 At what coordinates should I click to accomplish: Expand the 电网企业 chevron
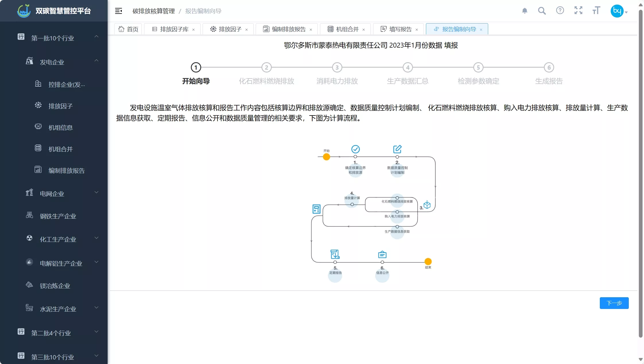point(96,192)
